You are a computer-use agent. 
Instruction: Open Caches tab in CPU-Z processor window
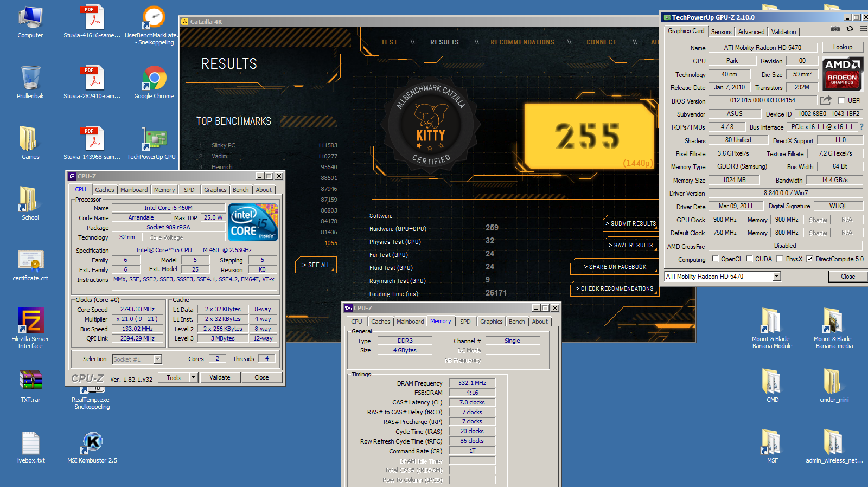105,190
